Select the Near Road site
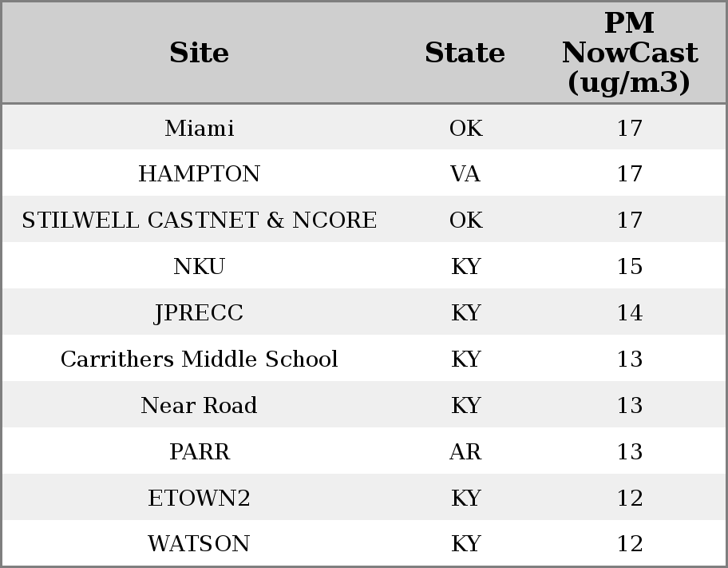 click(200, 405)
